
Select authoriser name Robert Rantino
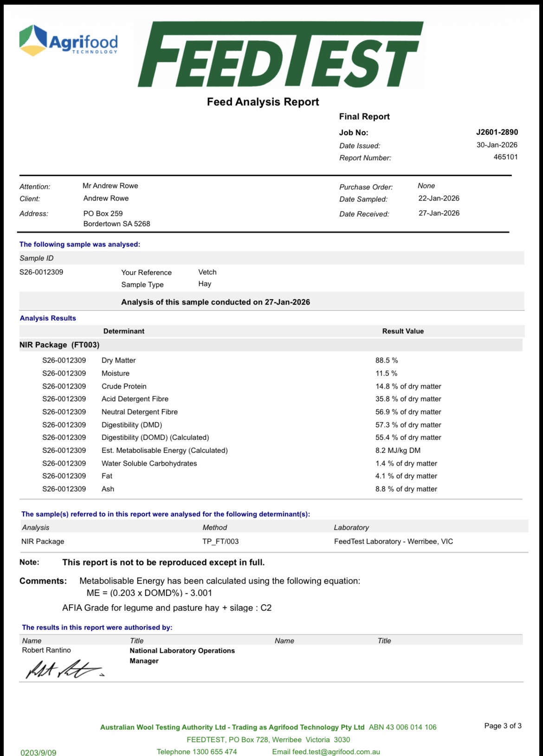[x=46, y=650]
